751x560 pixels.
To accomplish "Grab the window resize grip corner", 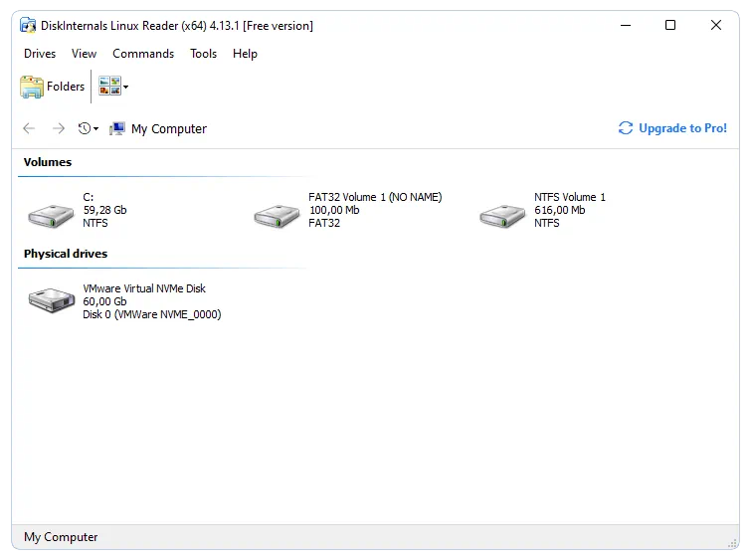I will tap(733, 543).
